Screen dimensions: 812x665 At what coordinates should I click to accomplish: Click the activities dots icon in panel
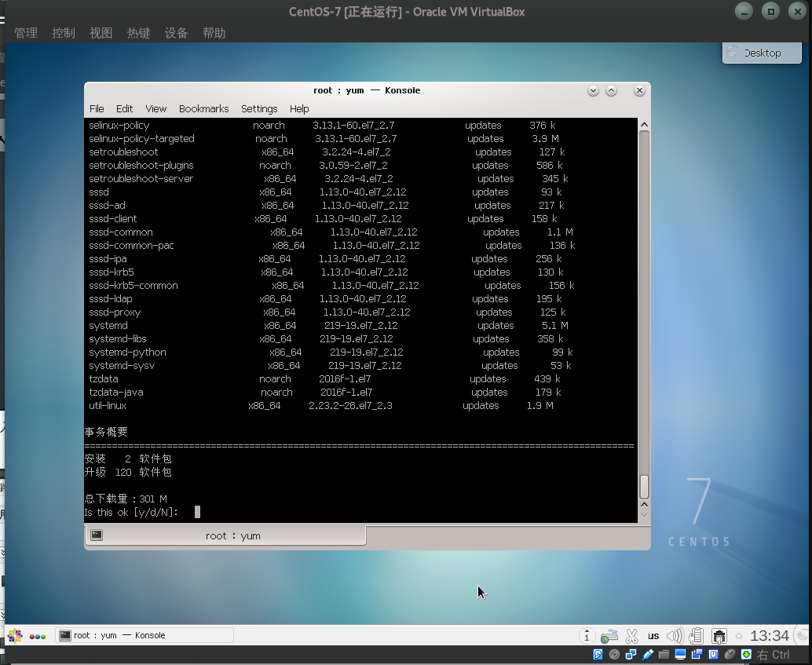pos(37,636)
